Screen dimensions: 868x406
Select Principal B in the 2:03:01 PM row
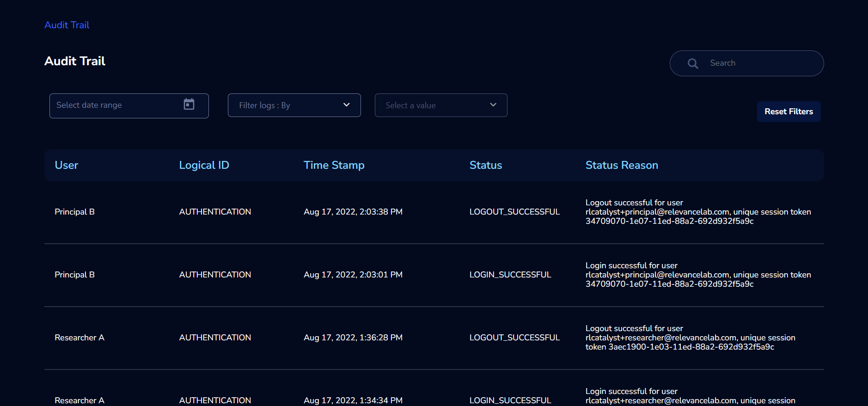[74, 275]
